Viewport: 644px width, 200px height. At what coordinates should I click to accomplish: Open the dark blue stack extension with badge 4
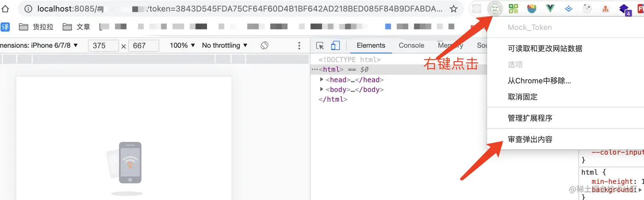624,9
